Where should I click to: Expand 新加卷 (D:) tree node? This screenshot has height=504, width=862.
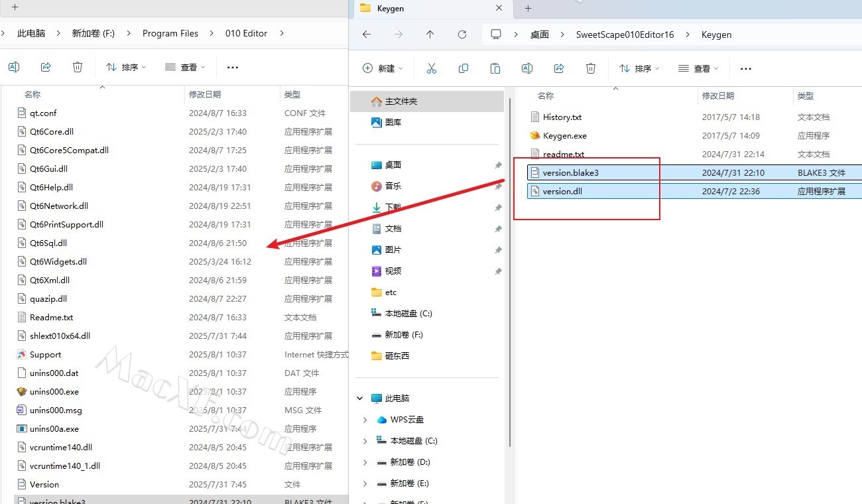[x=365, y=462]
